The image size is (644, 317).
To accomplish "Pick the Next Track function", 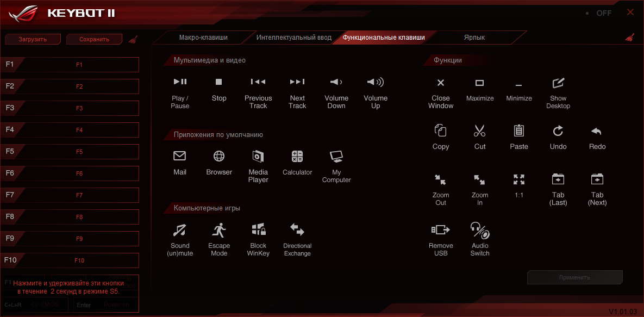I will point(297,82).
